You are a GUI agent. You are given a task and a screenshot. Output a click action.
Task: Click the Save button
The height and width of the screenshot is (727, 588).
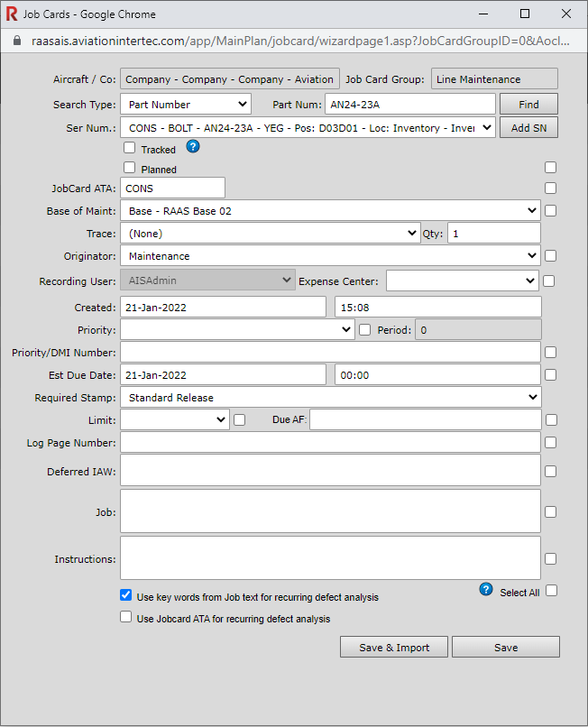pyautogui.click(x=506, y=647)
